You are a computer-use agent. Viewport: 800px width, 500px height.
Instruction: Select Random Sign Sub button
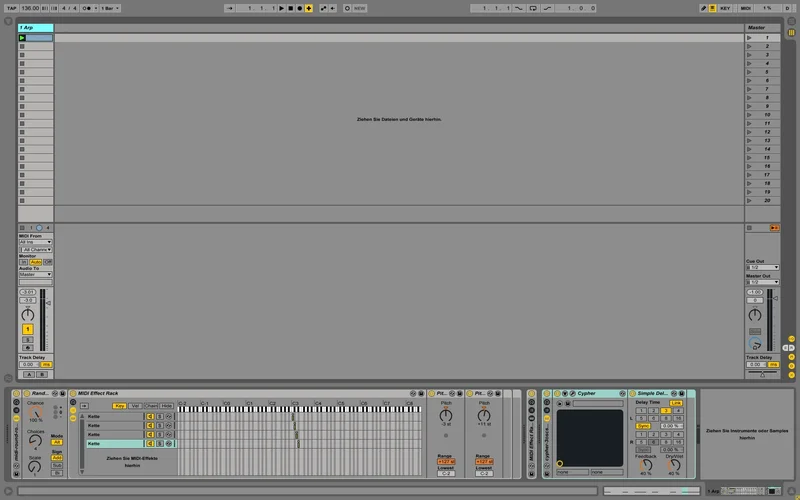tap(57, 465)
